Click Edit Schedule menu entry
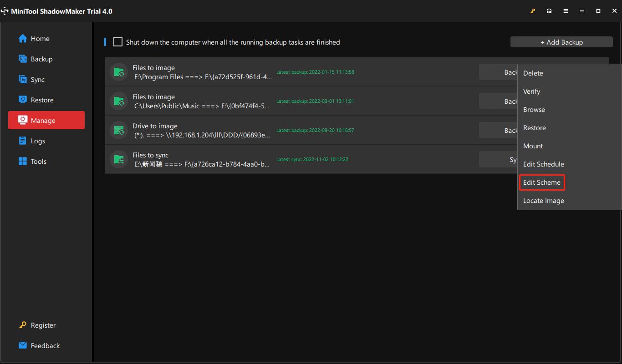Viewport: 622px width, 364px height. click(543, 164)
